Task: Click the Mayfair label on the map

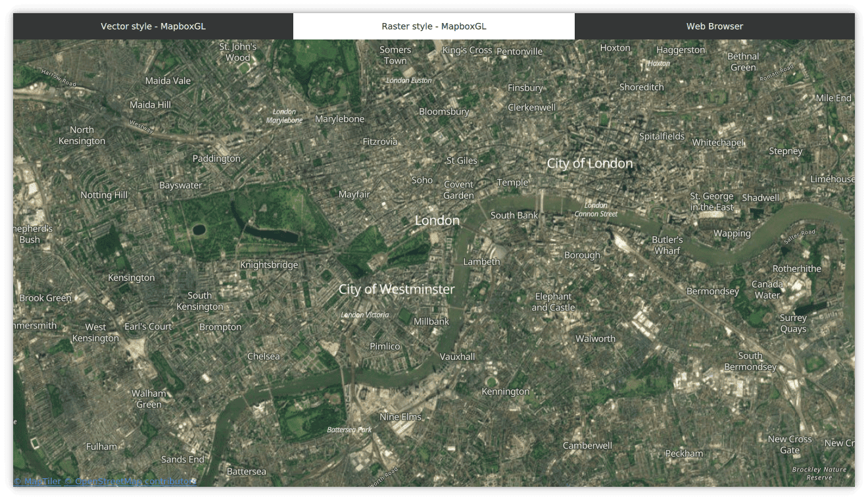Action: coord(354,194)
